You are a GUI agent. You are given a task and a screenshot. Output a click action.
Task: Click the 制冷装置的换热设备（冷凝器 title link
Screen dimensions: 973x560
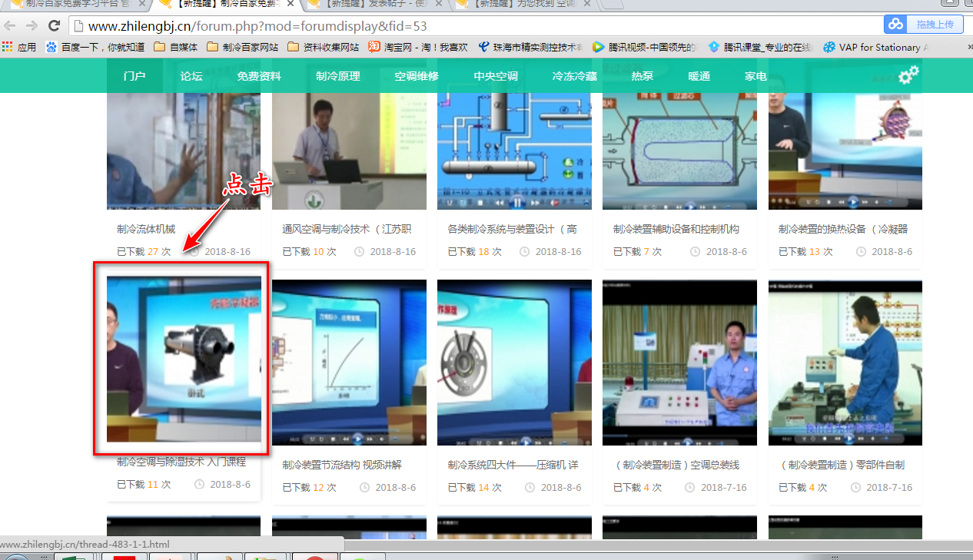point(843,229)
